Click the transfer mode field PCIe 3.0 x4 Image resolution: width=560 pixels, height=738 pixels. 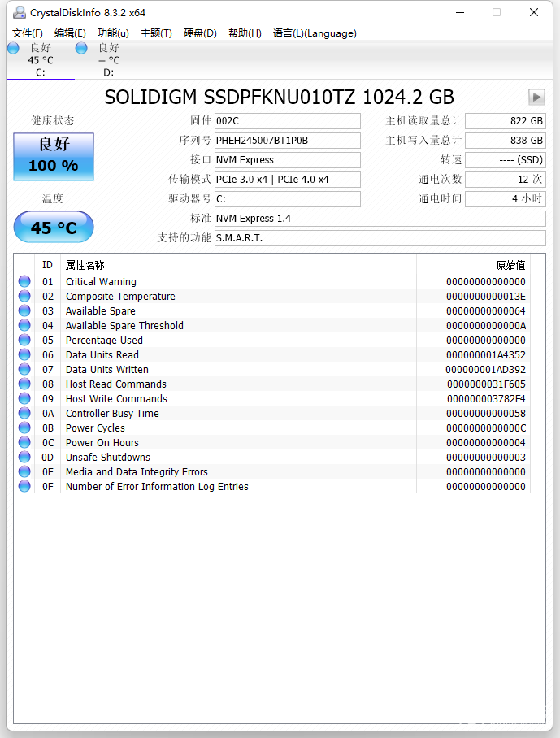tap(288, 180)
